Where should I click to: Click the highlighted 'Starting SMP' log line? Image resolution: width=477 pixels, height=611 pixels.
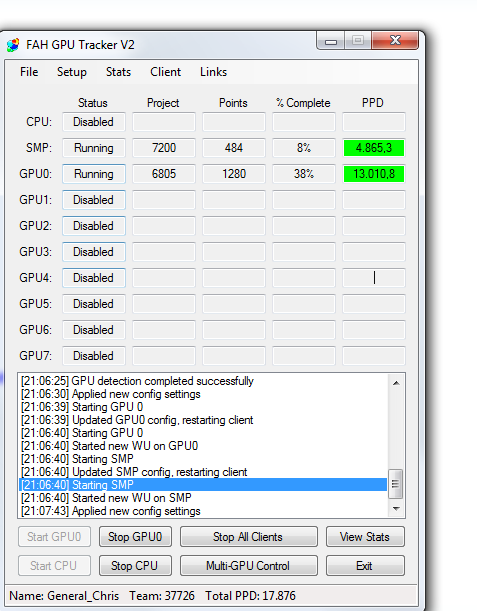click(203, 485)
